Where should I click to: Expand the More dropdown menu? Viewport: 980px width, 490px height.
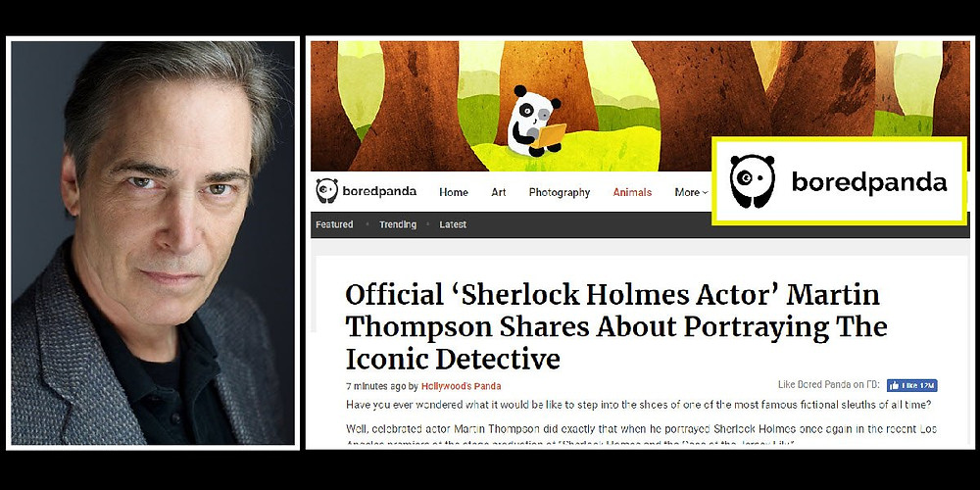(691, 192)
